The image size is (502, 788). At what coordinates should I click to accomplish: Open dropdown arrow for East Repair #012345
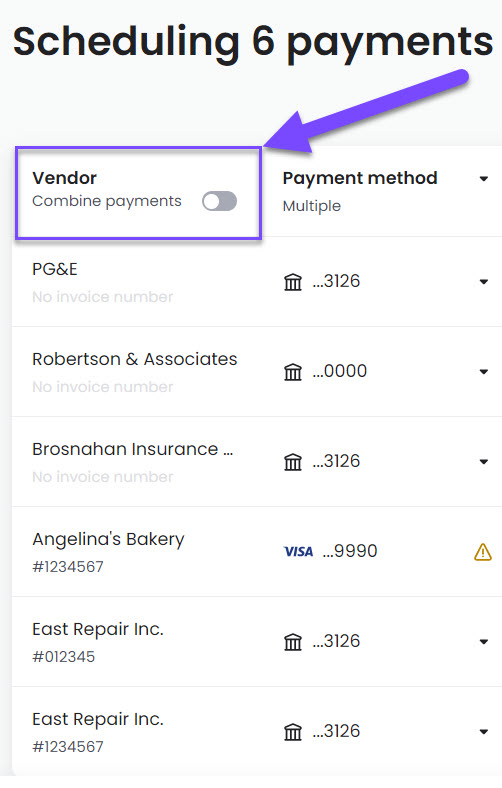tap(484, 641)
